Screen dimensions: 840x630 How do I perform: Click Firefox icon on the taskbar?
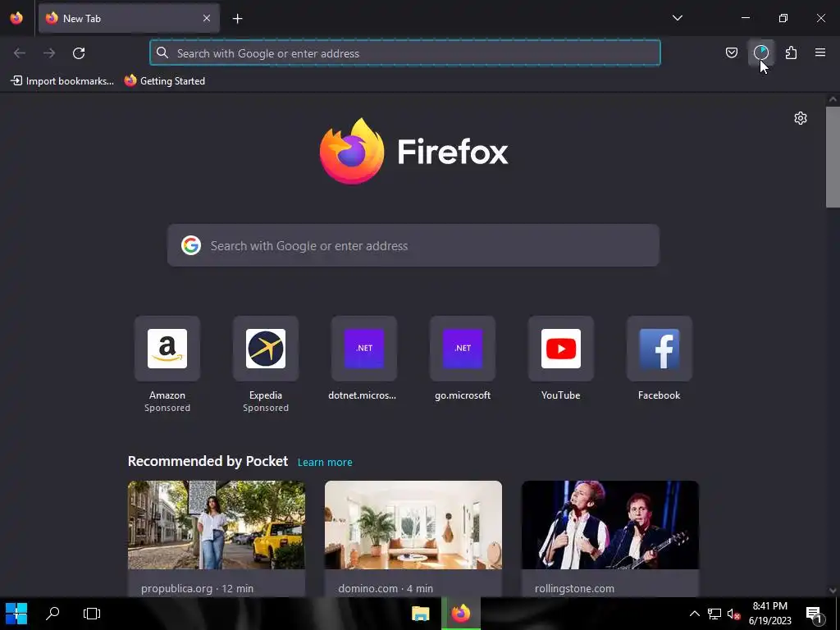[x=461, y=614]
